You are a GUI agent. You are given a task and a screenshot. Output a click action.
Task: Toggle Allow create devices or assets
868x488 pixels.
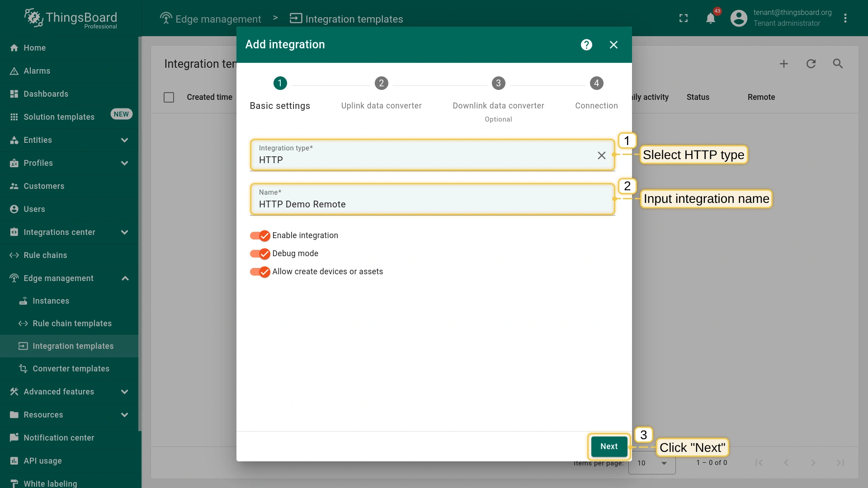(260, 272)
